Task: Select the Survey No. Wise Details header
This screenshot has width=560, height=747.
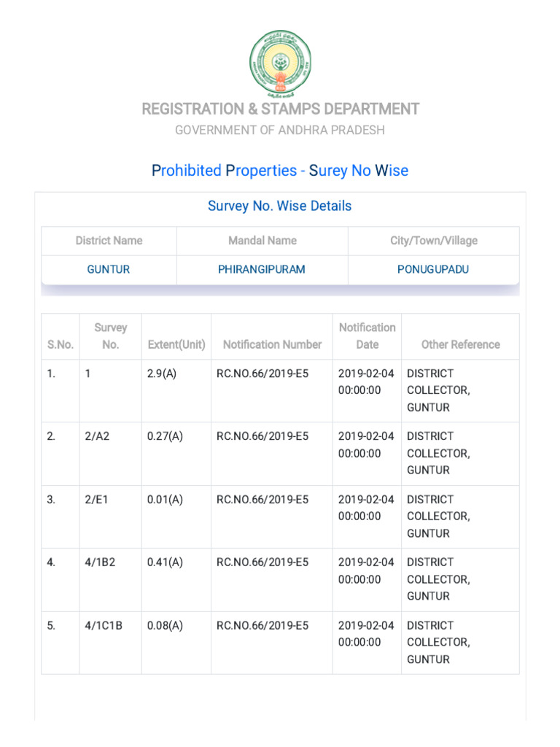Action: click(280, 206)
